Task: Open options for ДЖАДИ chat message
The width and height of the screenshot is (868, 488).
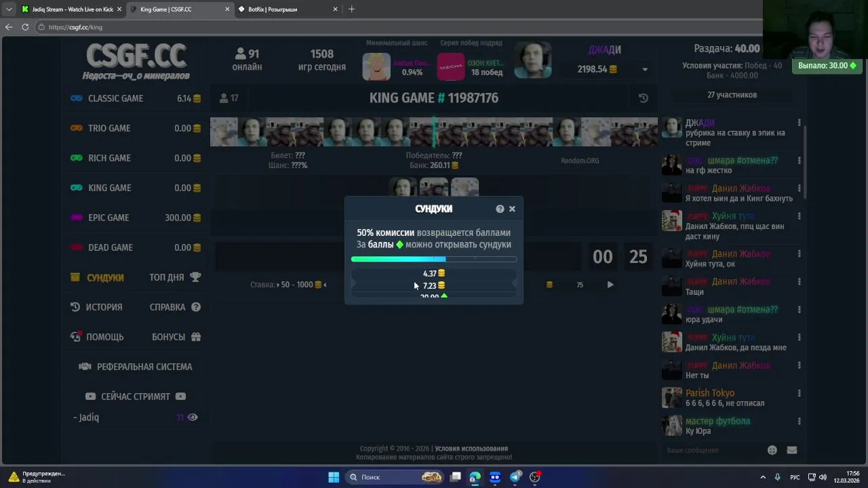Action: pos(800,123)
